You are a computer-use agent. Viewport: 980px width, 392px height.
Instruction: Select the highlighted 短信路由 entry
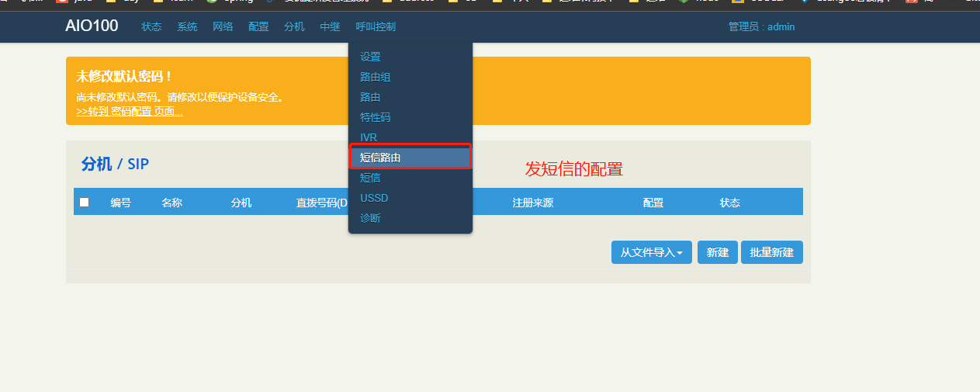click(410, 158)
